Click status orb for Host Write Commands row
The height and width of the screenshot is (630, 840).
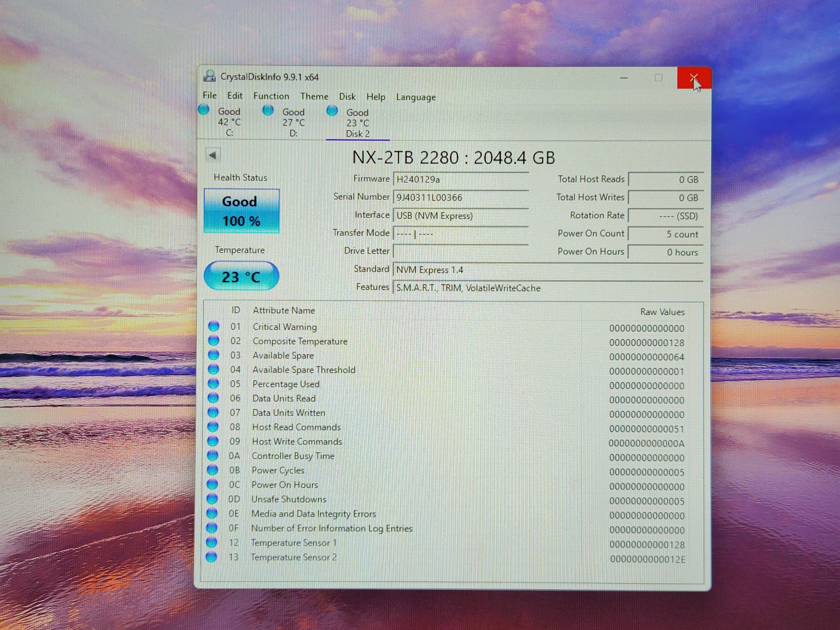[213, 441]
